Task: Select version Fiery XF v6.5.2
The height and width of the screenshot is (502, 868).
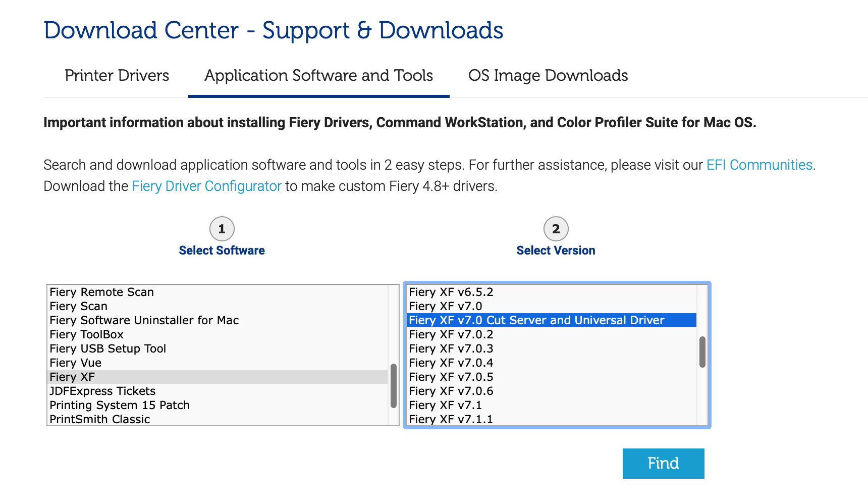Action: tap(451, 292)
